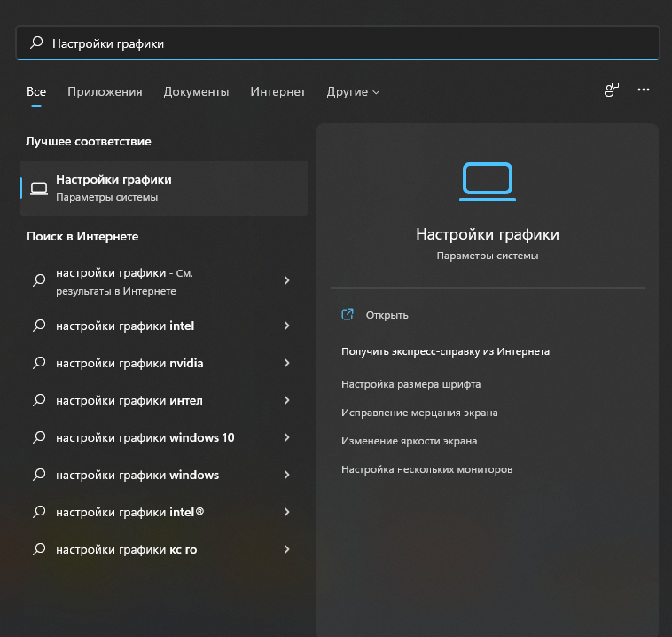The height and width of the screenshot is (637, 672).
Task: Switch to the Приложения tab
Action: pyautogui.click(x=105, y=91)
